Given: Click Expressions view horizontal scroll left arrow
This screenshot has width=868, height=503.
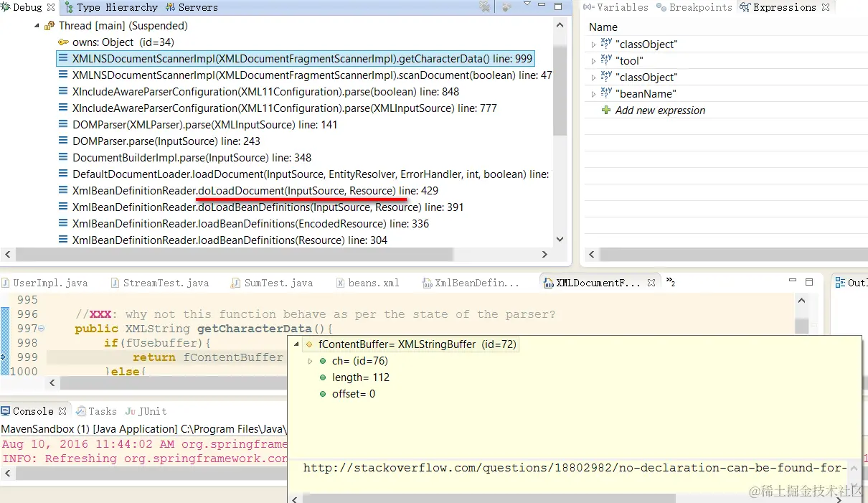Looking at the screenshot, I should coord(592,255).
